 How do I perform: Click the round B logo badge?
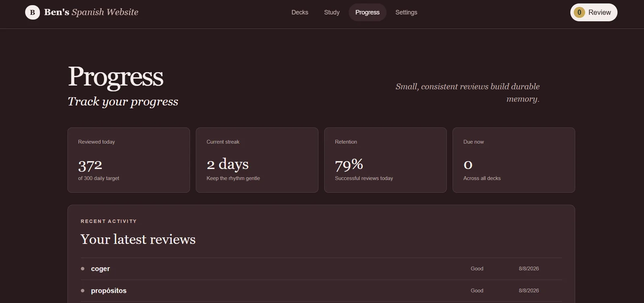pyautogui.click(x=33, y=12)
